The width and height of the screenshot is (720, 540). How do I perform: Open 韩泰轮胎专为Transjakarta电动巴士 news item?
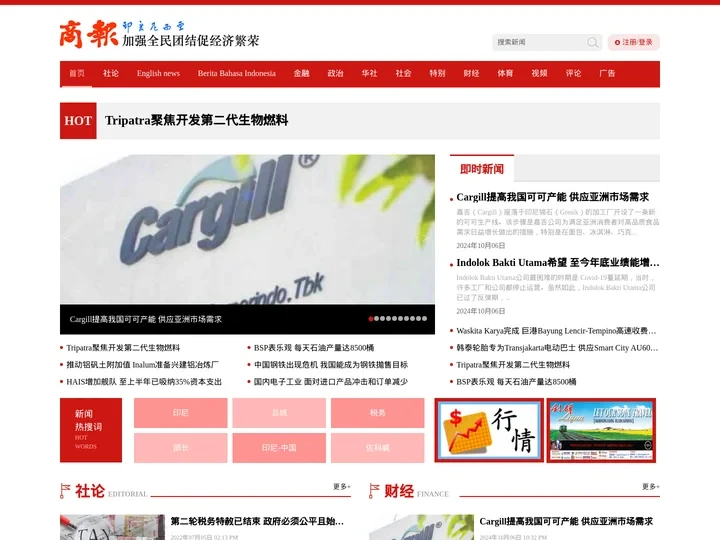[557, 348]
